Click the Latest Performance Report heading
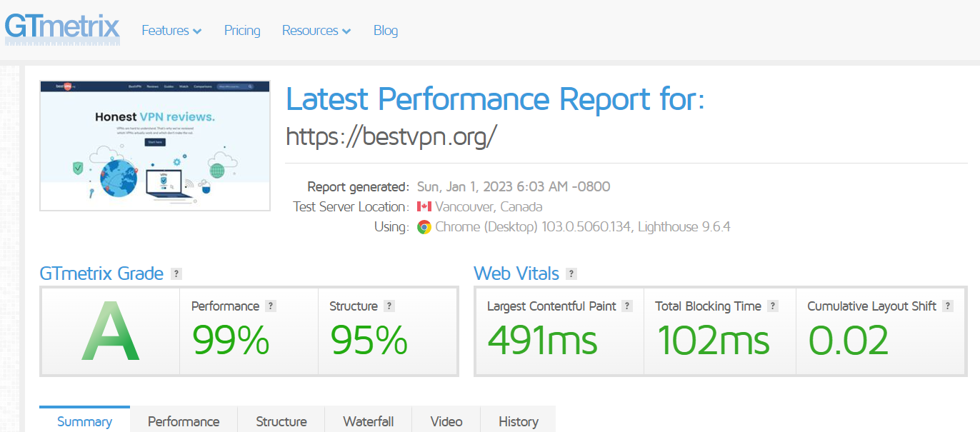The image size is (980, 432). coord(495,99)
